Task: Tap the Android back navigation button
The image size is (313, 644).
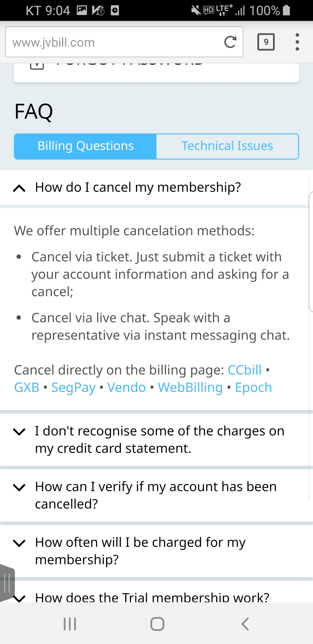Action: coord(245,624)
